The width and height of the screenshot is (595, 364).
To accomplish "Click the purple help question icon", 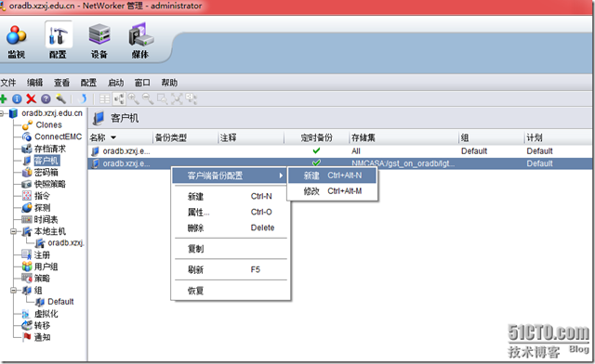I will click(46, 99).
